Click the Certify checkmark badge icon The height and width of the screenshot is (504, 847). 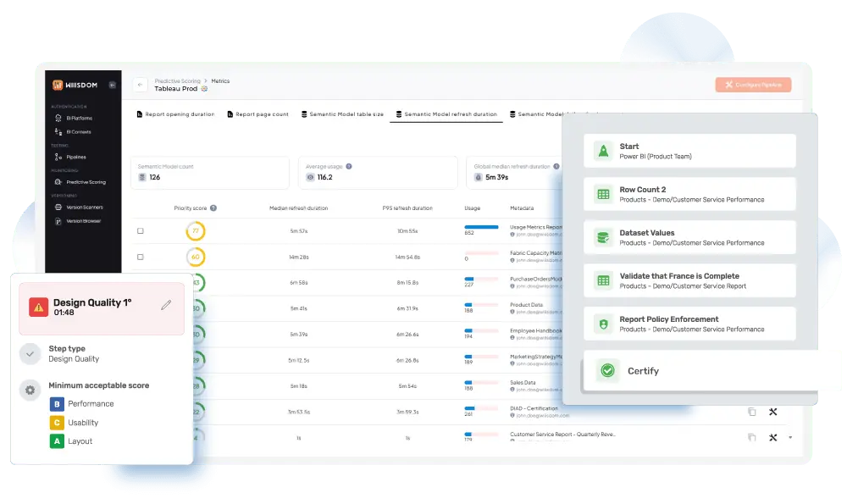pyautogui.click(x=607, y=371)
